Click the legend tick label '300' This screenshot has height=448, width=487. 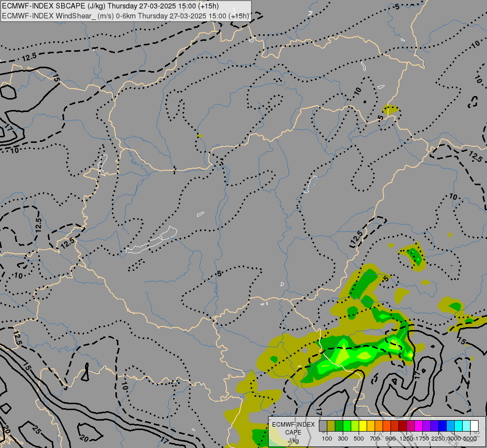pos(343,439)
